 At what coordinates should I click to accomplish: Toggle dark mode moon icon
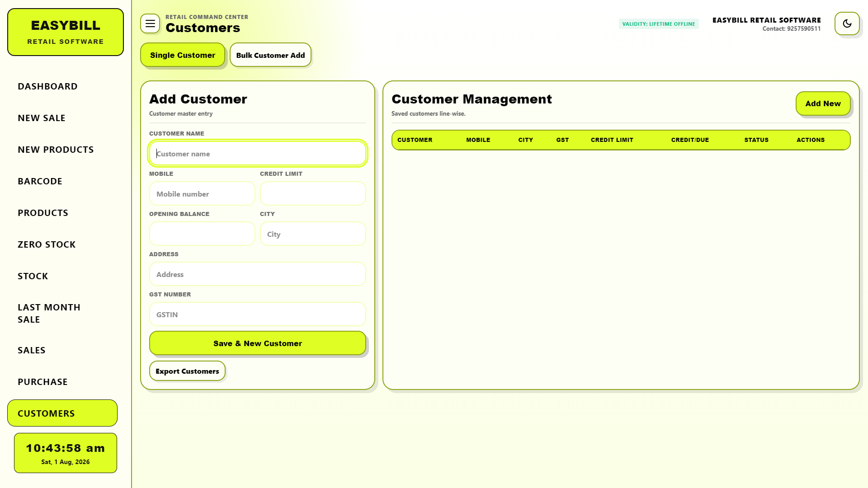click(847, 23)
